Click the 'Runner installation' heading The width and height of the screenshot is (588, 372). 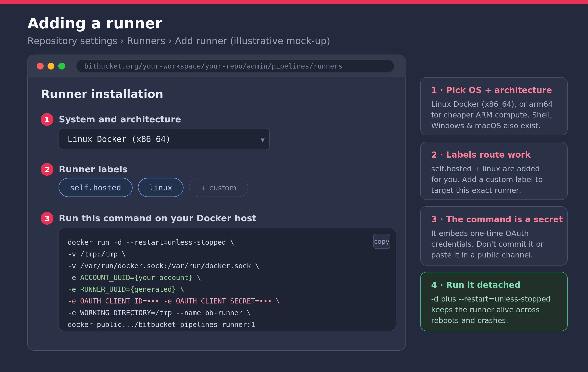(102, 94)
